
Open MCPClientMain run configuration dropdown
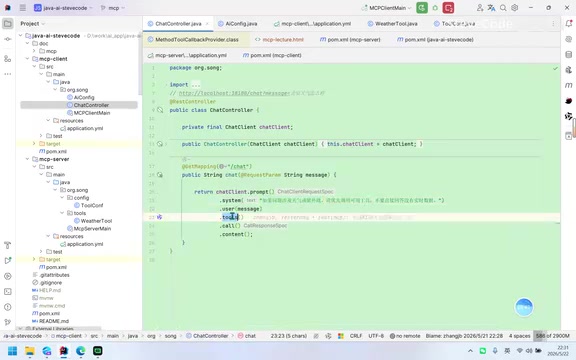tap(386, 8)
